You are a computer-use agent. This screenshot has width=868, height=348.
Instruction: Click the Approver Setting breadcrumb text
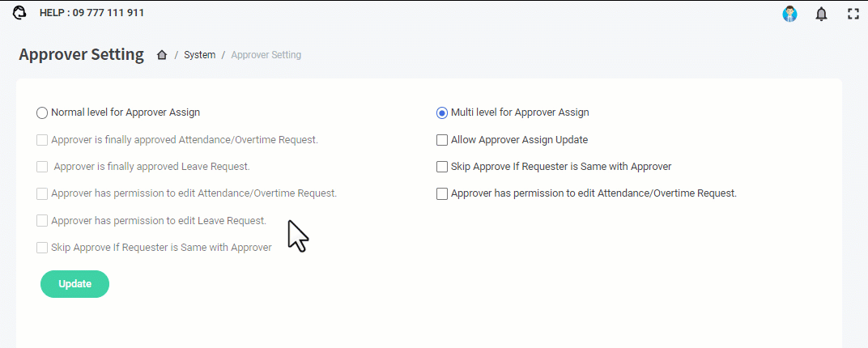(266, 55)
